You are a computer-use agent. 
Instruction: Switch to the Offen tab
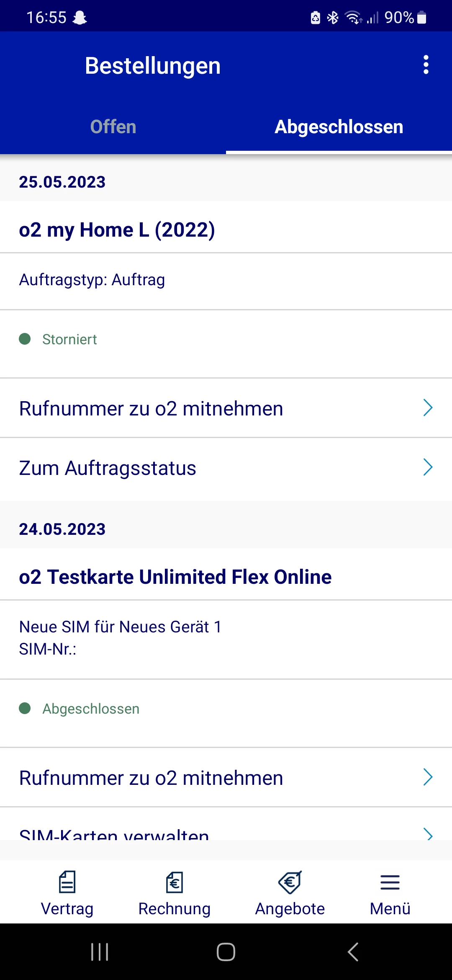coord(113,127)
